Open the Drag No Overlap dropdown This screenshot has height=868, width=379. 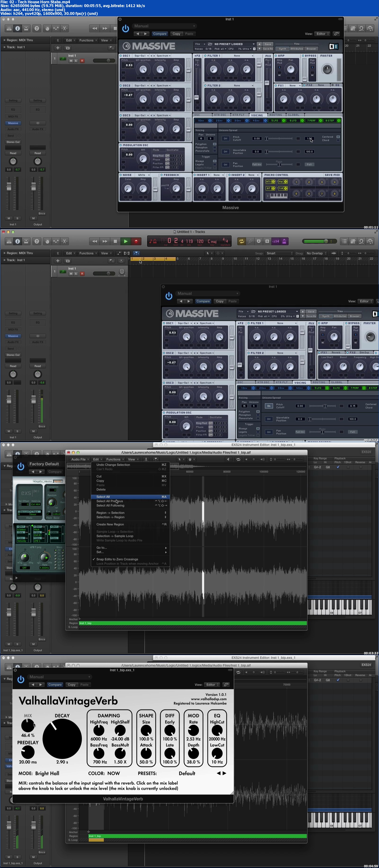pyautogui.click(x=316, y=253)
